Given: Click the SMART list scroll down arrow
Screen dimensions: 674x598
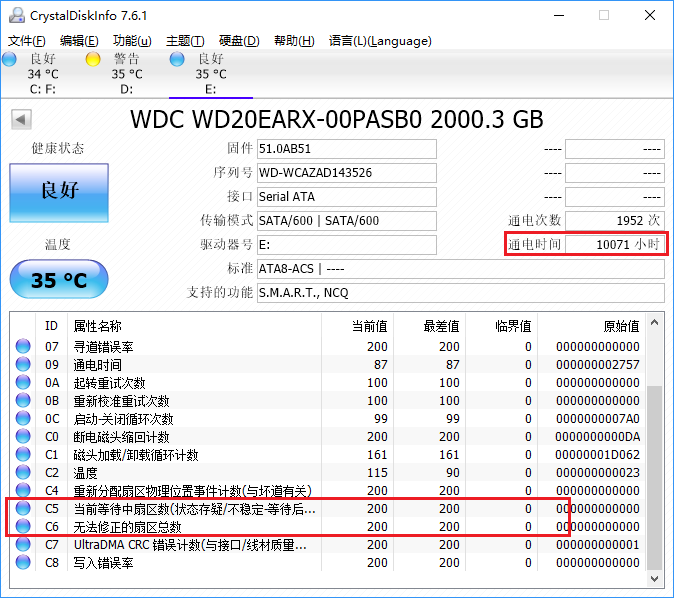Looking at the screenshot, I should click(655, 579).
